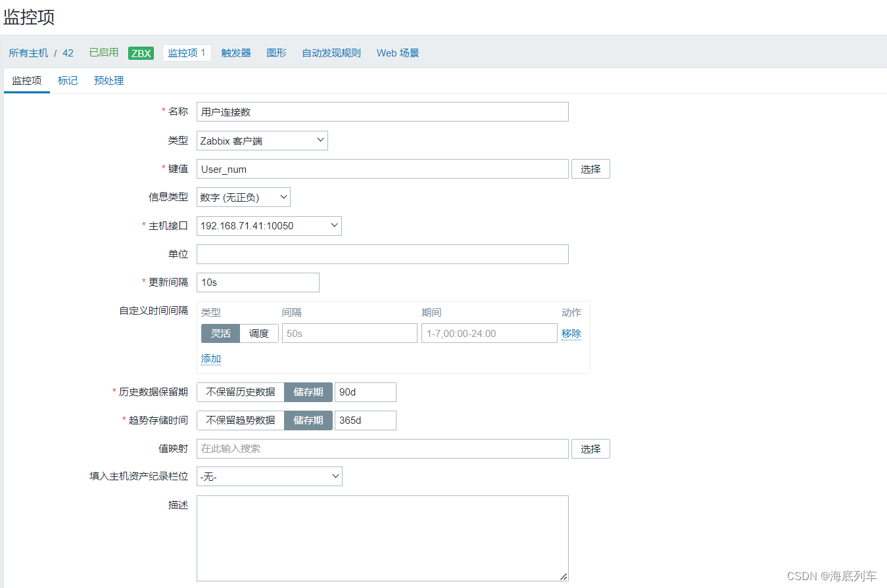This screenshot has height=588, width=887.
Task: Open host 42 breadcrumb link
Action: pyautogui.click(x=68, y=53)
